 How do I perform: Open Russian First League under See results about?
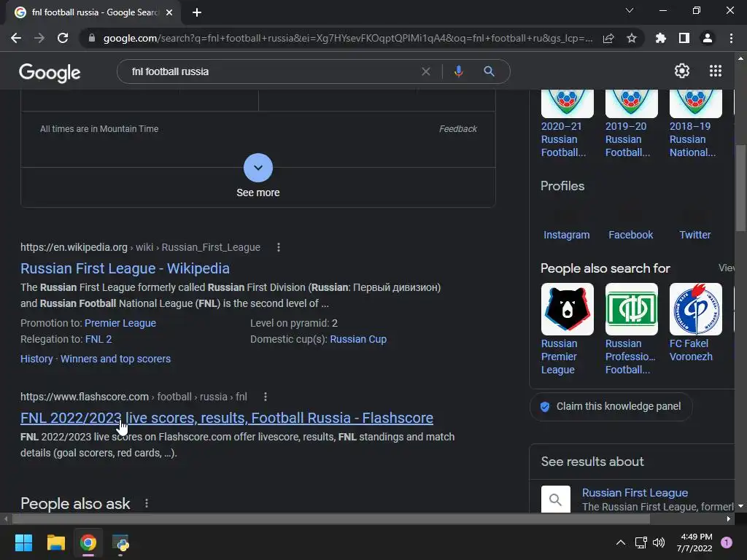coord(635,493)
